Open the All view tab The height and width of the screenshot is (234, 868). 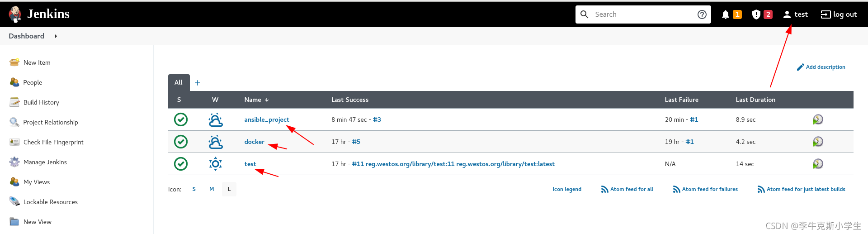tap(179, 82)
